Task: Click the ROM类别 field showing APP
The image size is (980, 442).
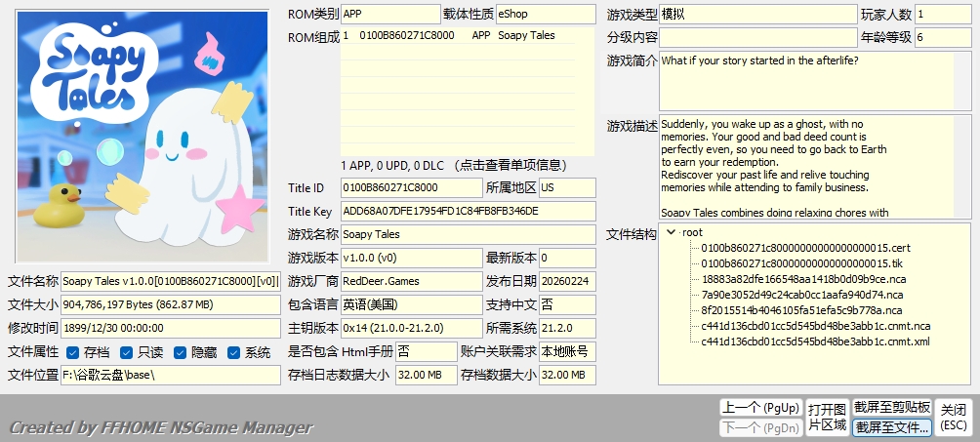Action: point(390,14)
